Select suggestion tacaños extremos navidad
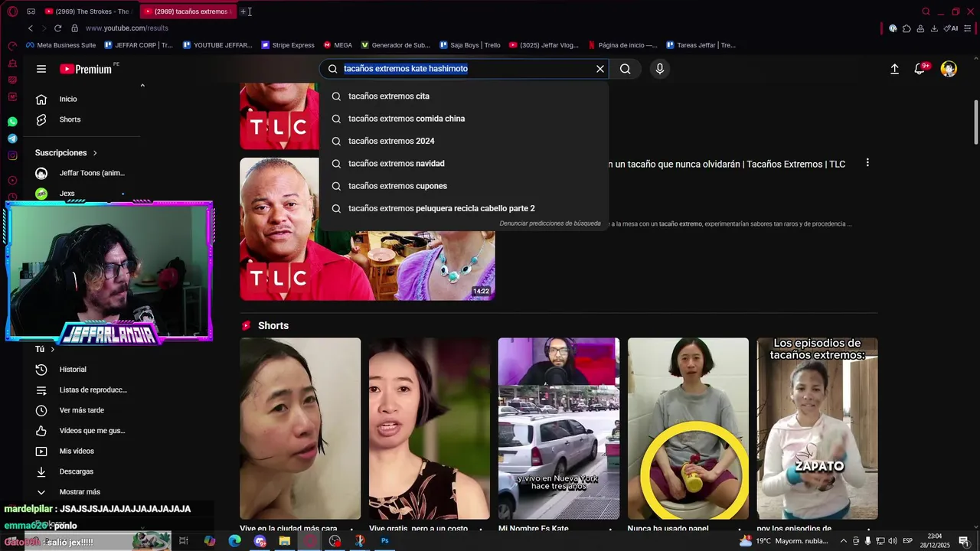This screenshot has width=980, height=551. 464,164
